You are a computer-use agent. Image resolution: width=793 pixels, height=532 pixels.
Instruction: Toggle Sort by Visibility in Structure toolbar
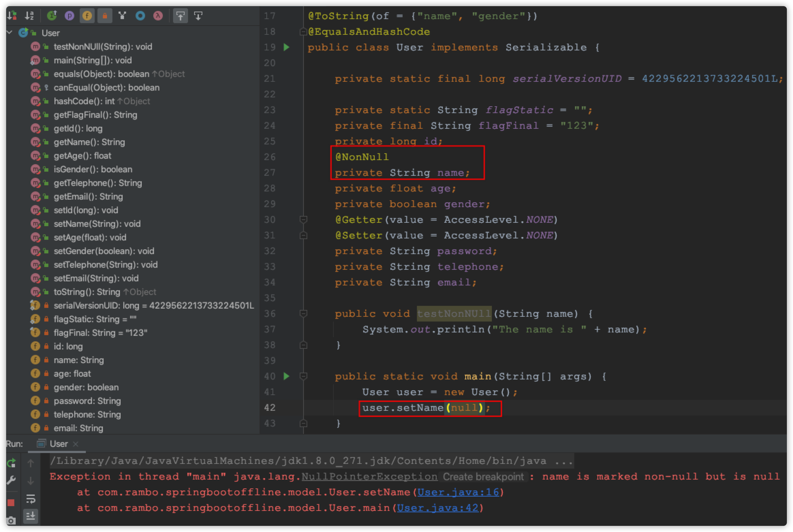click(x=12, y=15)
